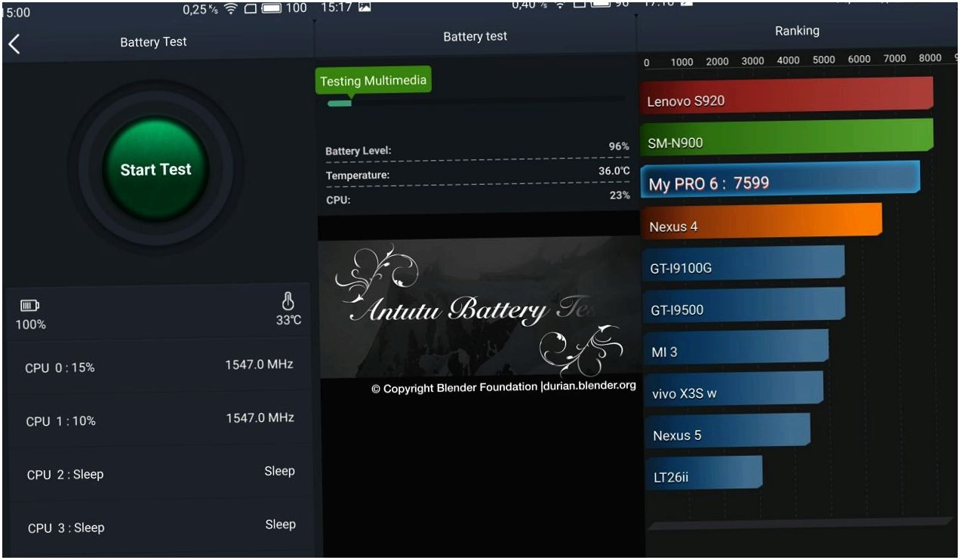960x560 pixels.
Task: Select the MI 3 ranking bar
Action: click(736, 349)
